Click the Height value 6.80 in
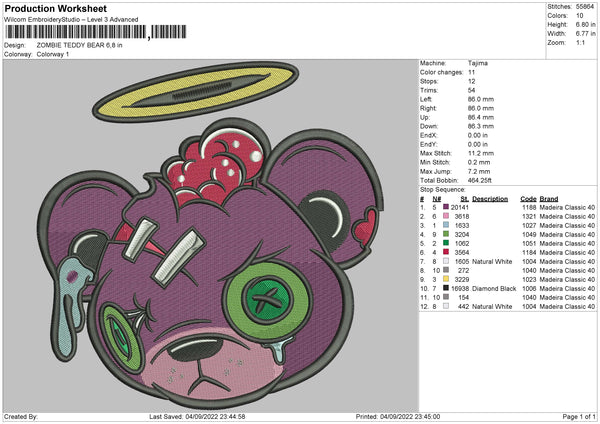600x424 pixels. [x=585, y=24]
